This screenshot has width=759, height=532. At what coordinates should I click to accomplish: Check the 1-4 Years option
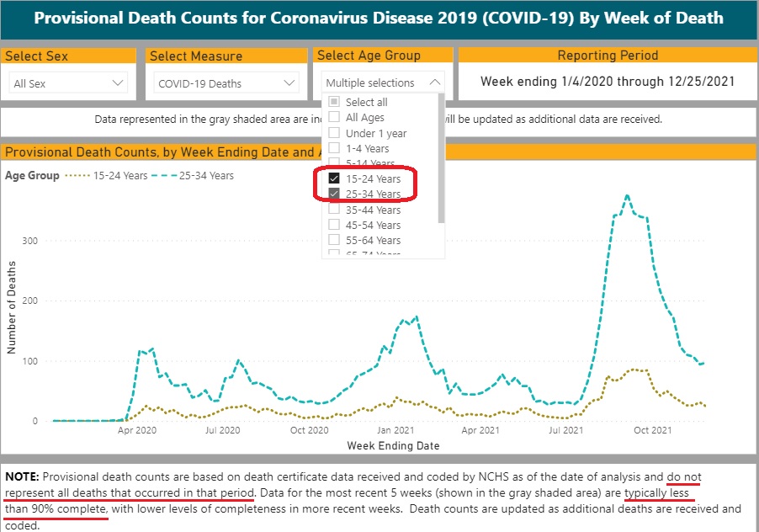334,147
